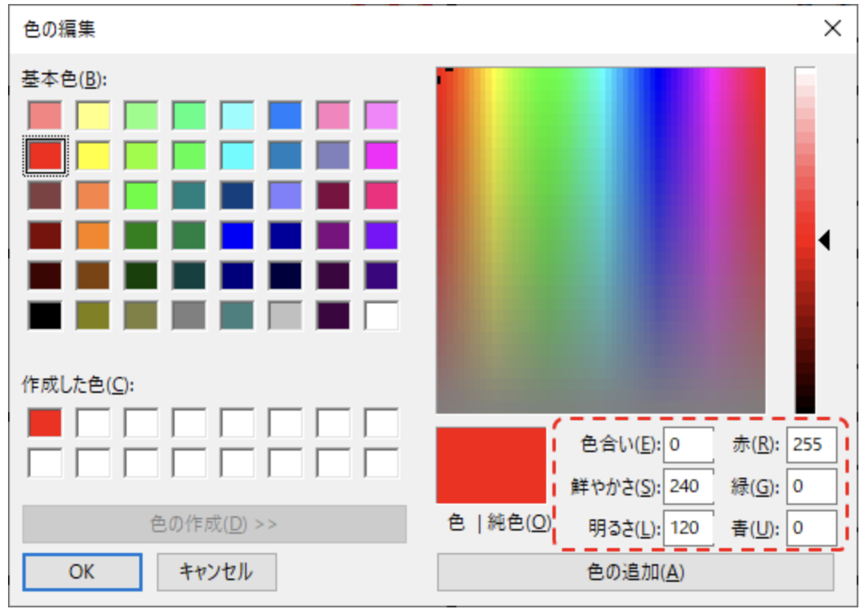Click the キャンセル button
The width and height of the screenshot is (868, 613).
[216, 571]
